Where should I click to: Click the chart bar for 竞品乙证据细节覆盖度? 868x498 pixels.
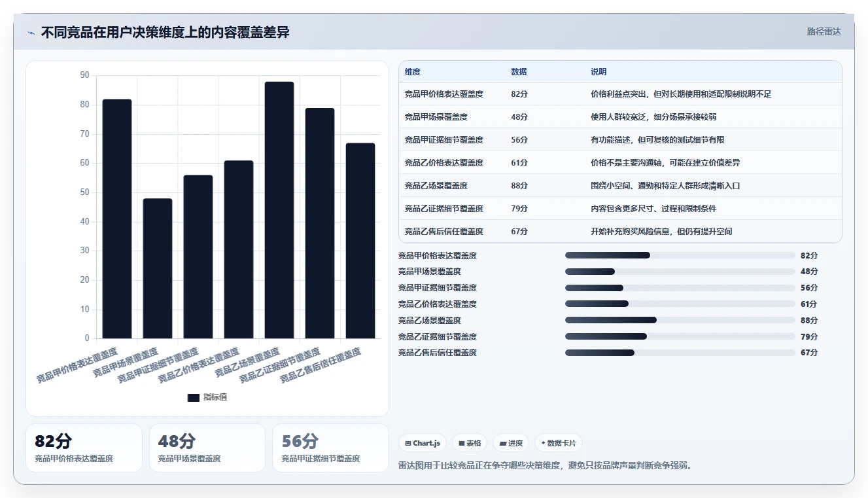point(320,223)
